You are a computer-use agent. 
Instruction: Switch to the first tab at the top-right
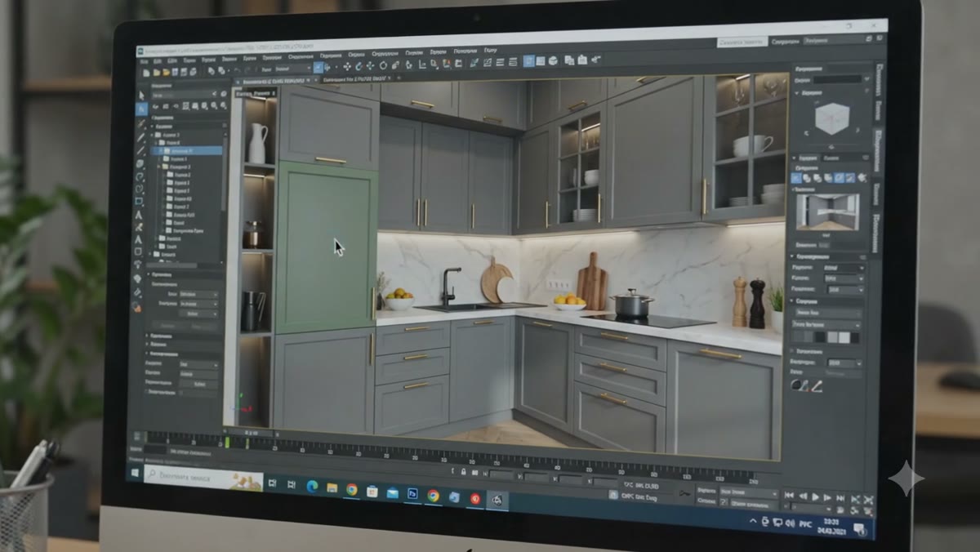(742, 42)
